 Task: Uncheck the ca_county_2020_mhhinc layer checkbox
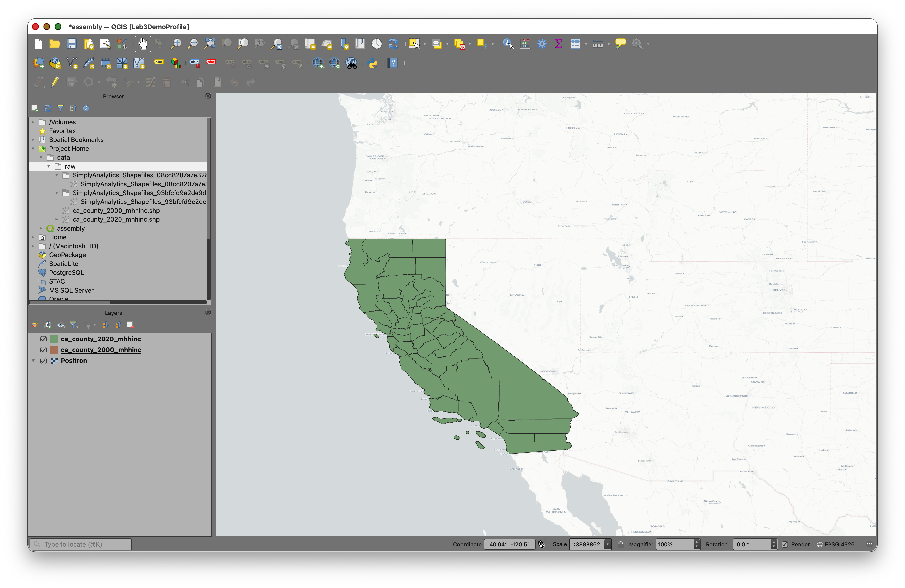[x=43, y=339]
